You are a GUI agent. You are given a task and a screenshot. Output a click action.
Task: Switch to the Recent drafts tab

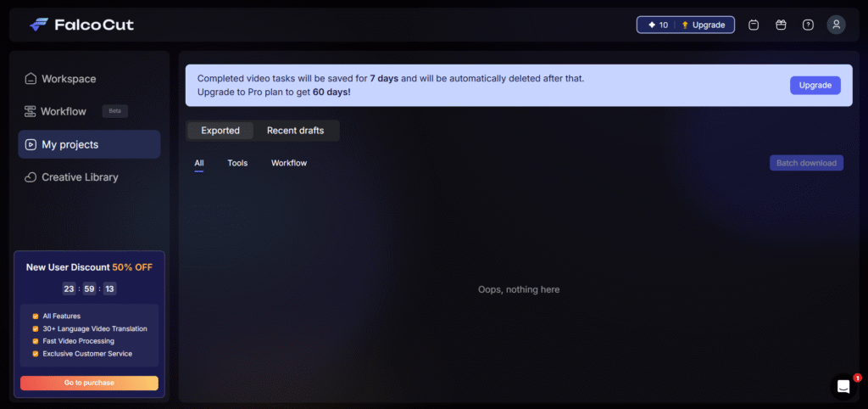(295, 131)
